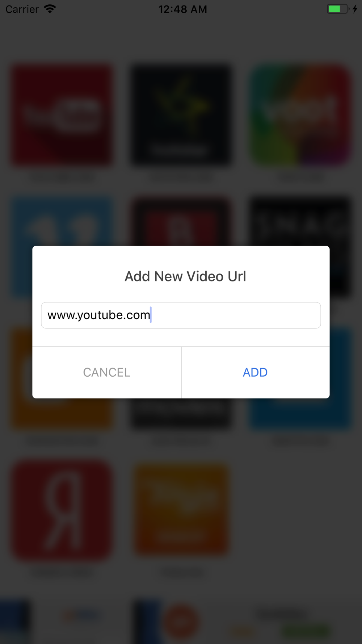Screen dimensions: 362x644
Task: Tap the dark icon below the dialog
Action: (181, 414)
